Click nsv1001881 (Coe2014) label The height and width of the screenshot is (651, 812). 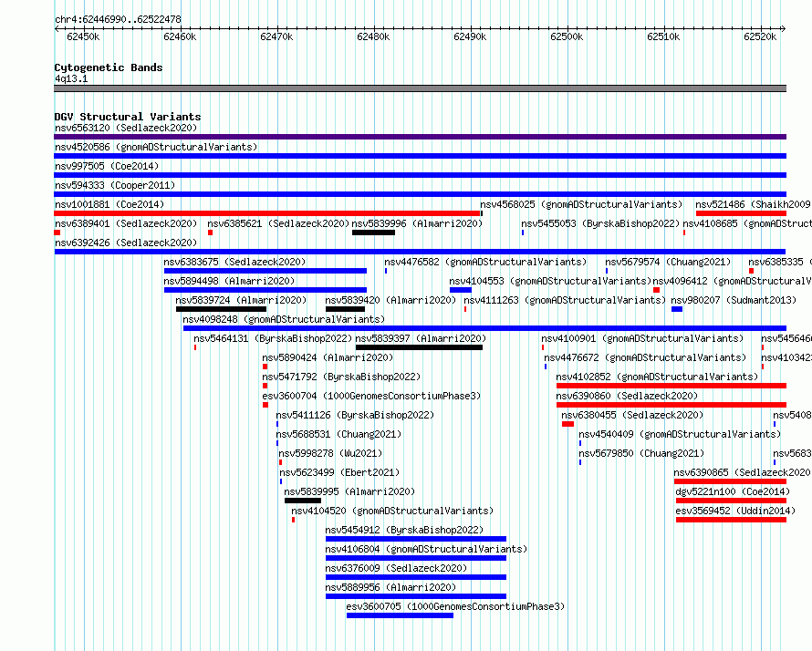pyautogui.click(x=109, y=204)
